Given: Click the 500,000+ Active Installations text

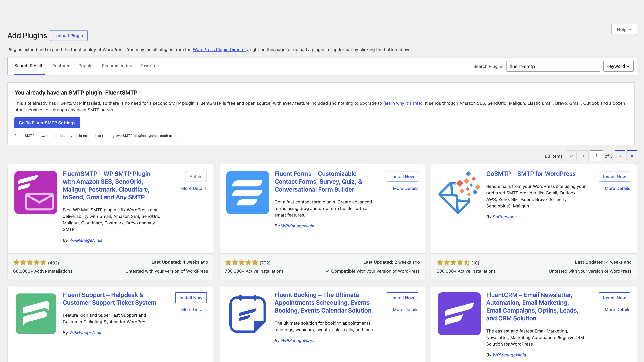Looking at the screenshot, I should (466, 271).
